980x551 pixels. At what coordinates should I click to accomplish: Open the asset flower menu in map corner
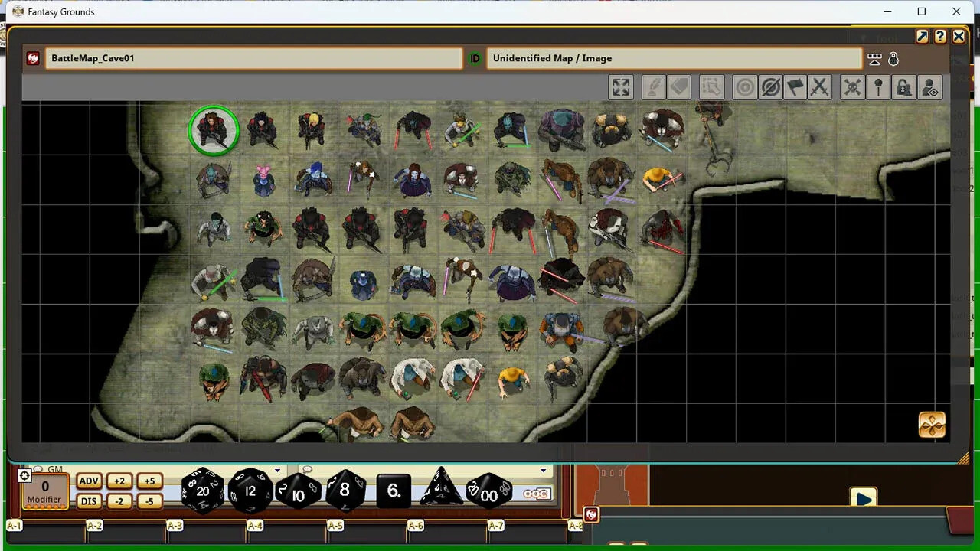click(932, 425)
